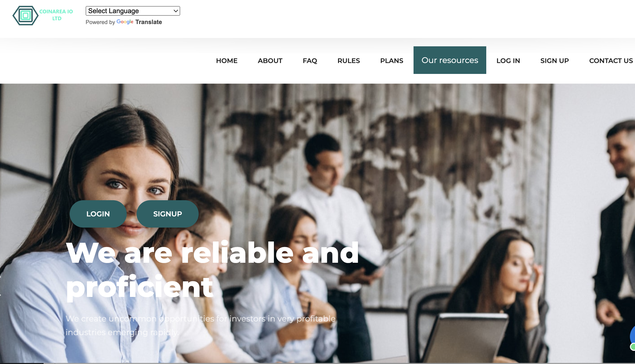The width and height of the screenshot is (635, 364).
Task: Choose LOG IN in the navigation
Action: (x=508, y=61)
